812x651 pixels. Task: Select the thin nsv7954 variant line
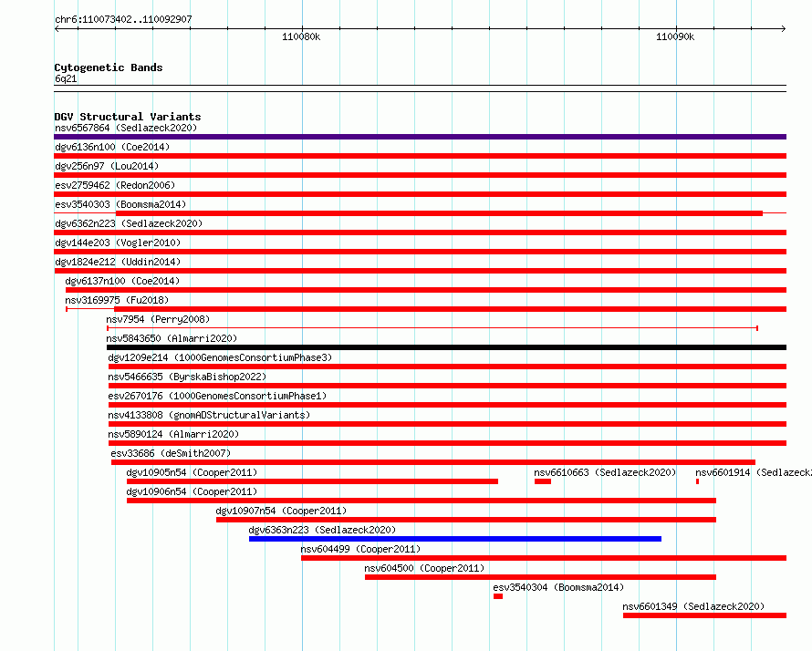click(x=432, y=328)
